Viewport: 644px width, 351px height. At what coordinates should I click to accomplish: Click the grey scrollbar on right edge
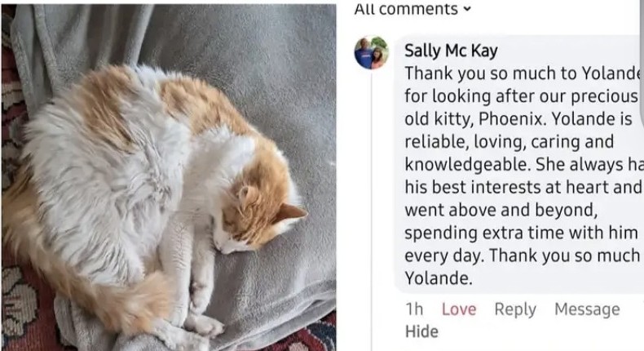(642, 62)
